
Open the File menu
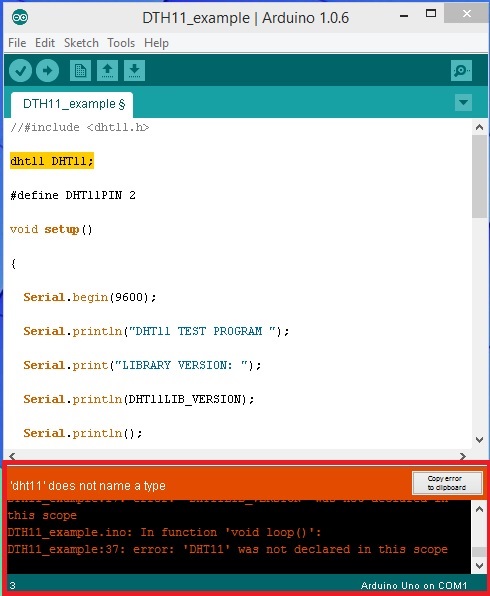17,43
